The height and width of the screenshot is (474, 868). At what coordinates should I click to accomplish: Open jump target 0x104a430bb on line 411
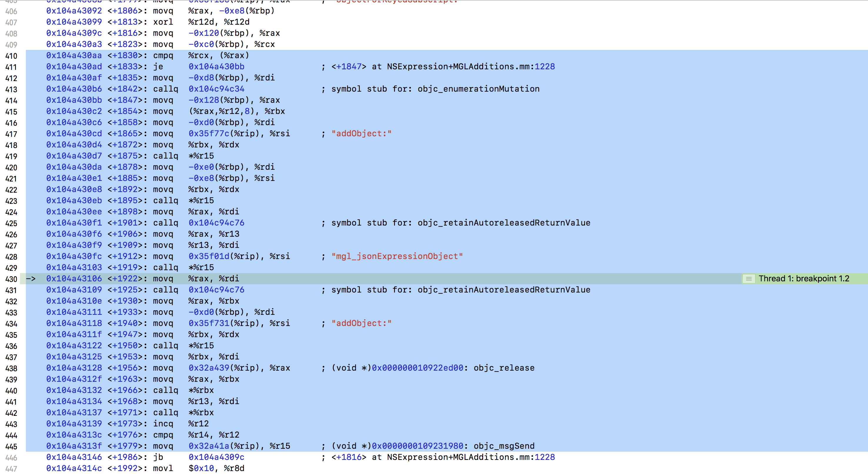[216, 67]
